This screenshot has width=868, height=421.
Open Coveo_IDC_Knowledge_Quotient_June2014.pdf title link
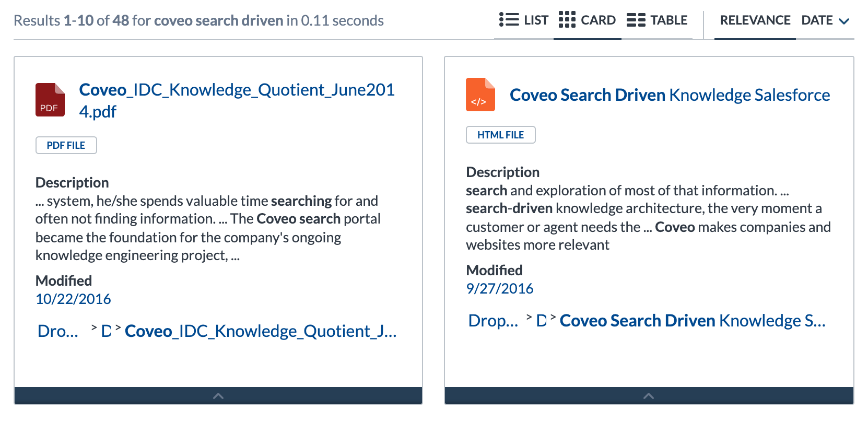(237, 100)
